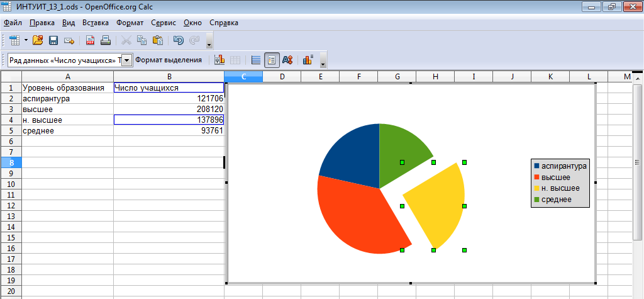
Task: Click cell containing 137896
Action: coord(169,120)
